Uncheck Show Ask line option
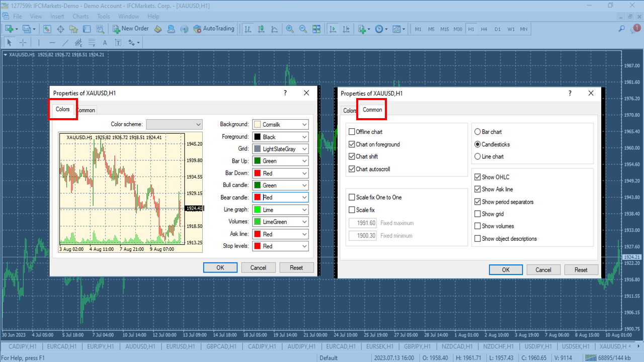Image resolution: width=644 pixels, height=362 pixels. (477, 189)
